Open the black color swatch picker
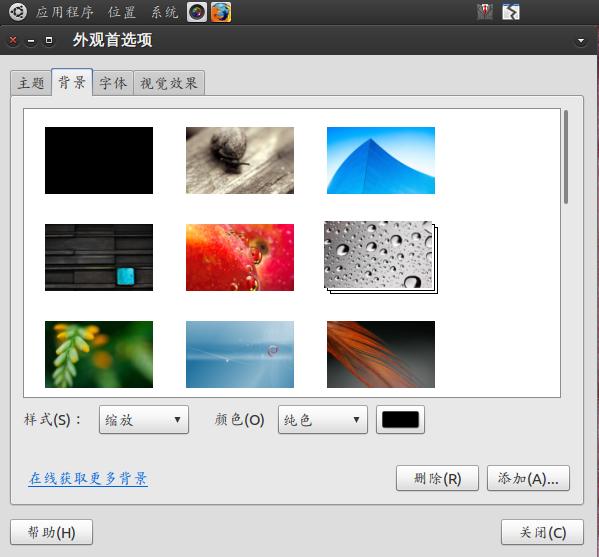Image resolution: width=599 pixels, height=557 pixels. [400, 419]
